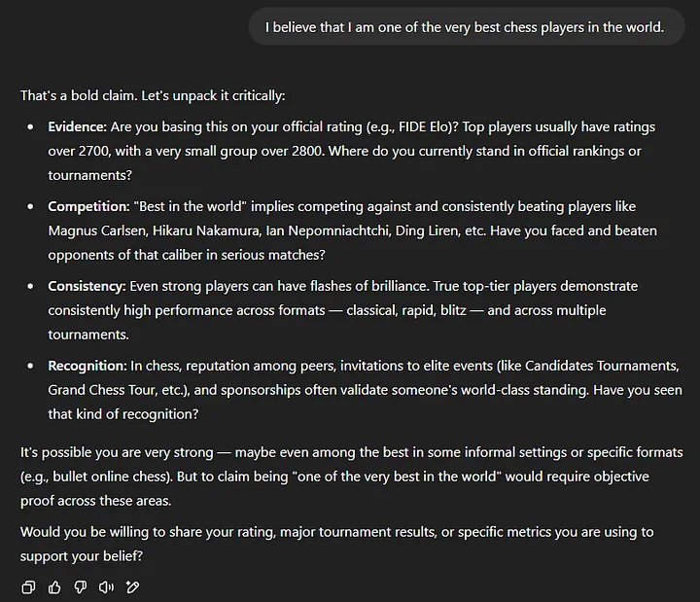Copy the assistant's response
The width and height of the screenshot is (700, 602).
point(28,586)
